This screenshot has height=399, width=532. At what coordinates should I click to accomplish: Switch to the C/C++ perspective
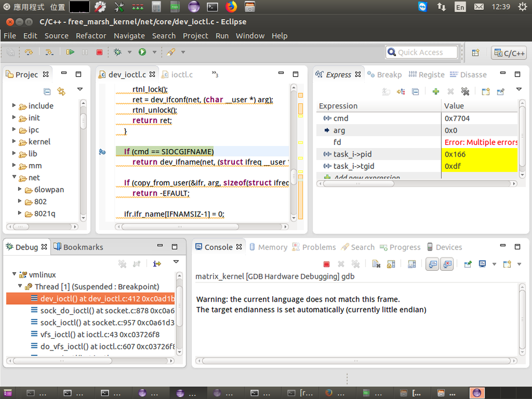510,53
